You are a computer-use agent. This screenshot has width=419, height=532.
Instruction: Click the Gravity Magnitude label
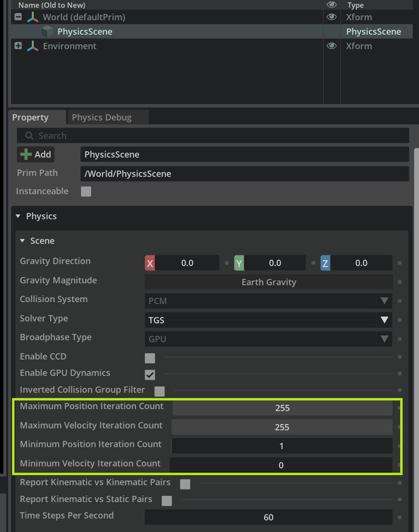coord(58,280)
